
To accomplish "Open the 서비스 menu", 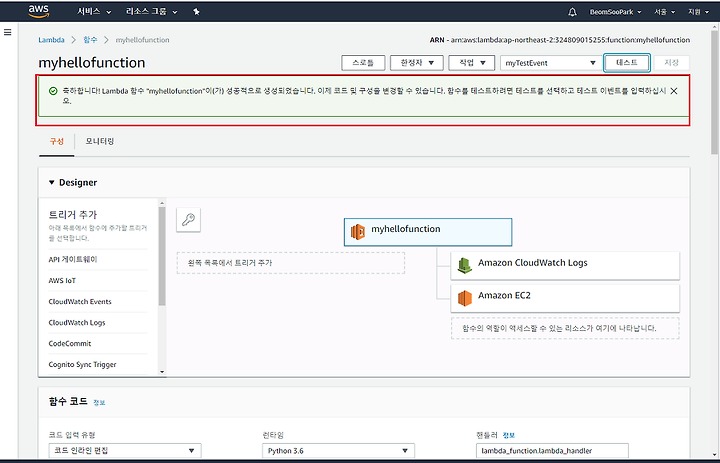I will point(94,12).
